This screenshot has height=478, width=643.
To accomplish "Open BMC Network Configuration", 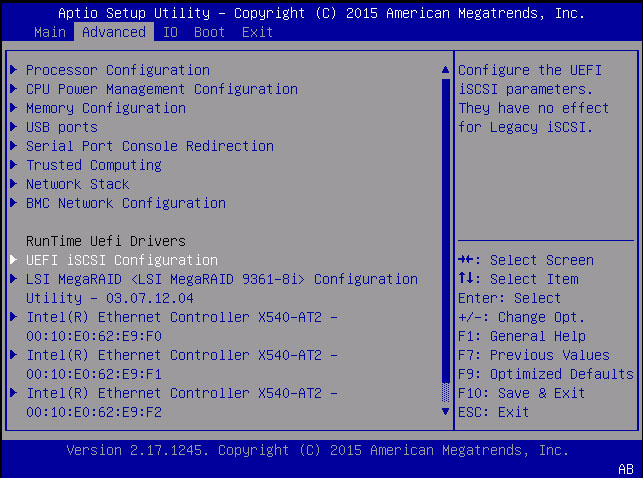I will [x=125, y=203].
